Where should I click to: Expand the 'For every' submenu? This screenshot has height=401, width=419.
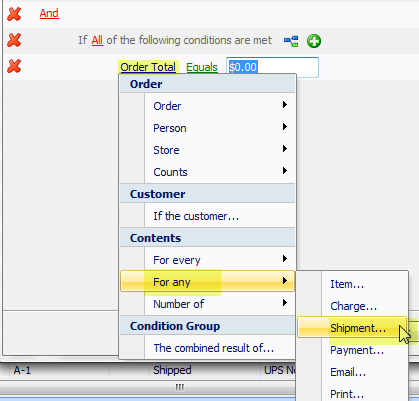coord(208,260)
